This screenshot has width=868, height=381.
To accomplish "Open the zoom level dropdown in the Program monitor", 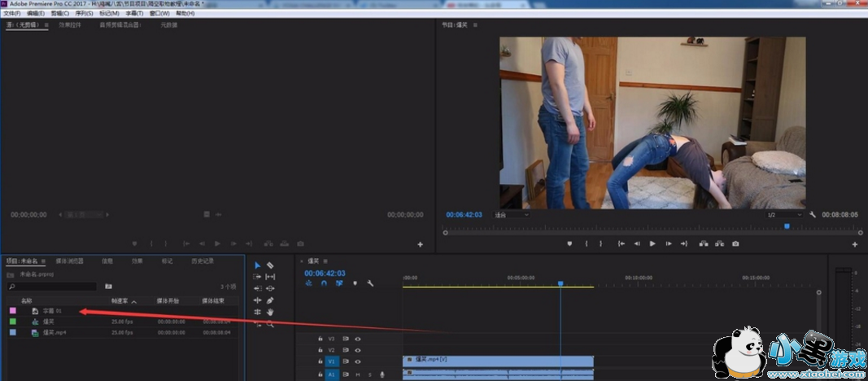I will point(512,215).
